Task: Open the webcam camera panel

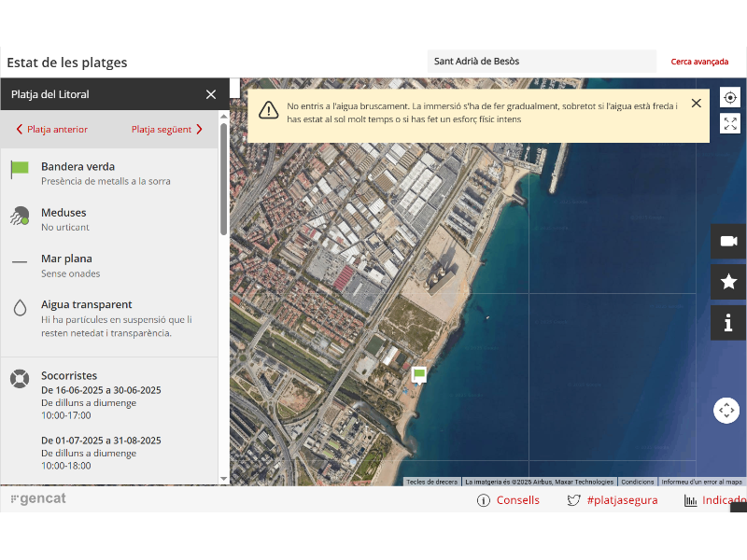Action: tap(728, 241)
